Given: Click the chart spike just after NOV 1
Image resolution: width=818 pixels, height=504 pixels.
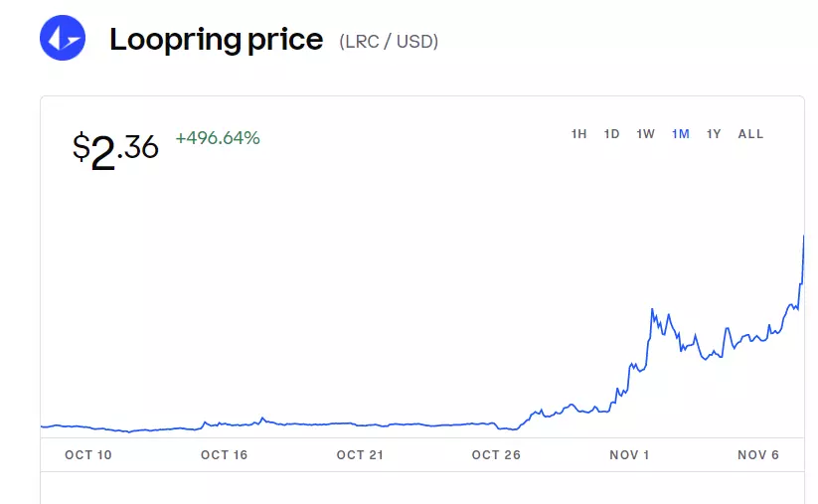Looking at the screenshot, I should click(652, 310).
